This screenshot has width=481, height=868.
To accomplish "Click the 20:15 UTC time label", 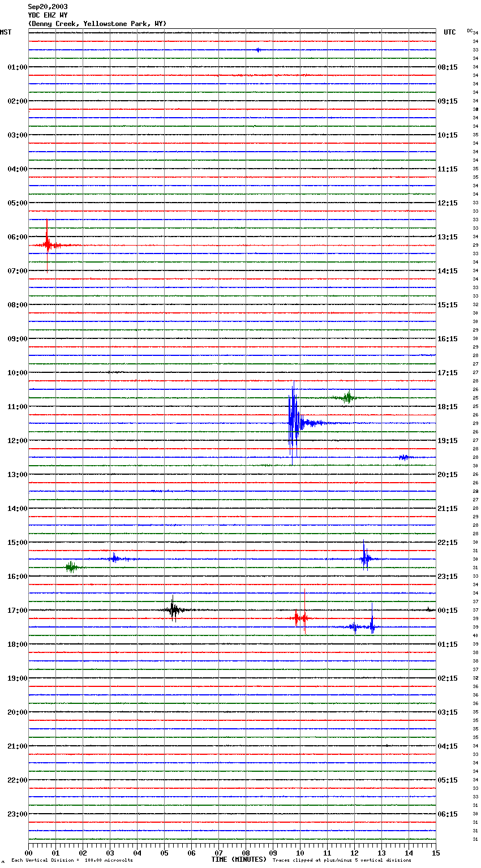I will [448, 475].
